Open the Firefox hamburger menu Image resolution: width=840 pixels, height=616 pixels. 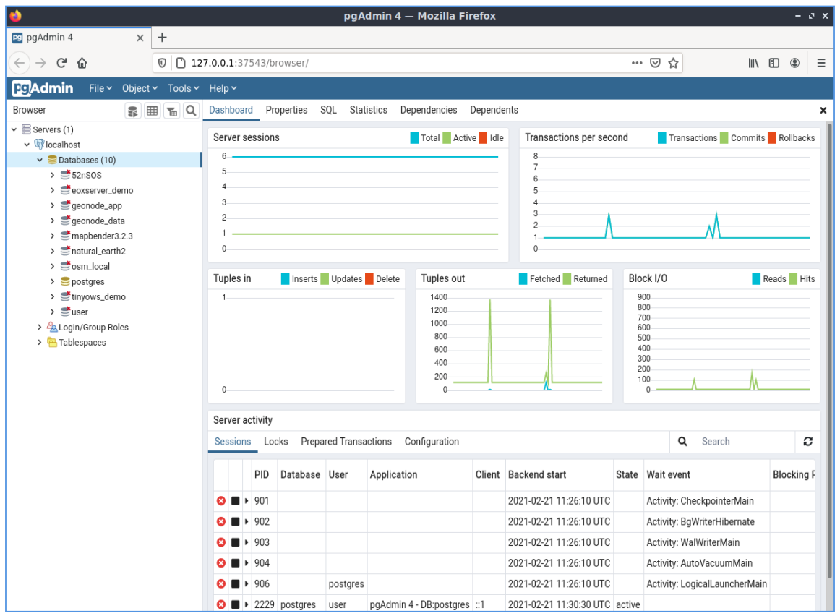[x=821, y=63]
